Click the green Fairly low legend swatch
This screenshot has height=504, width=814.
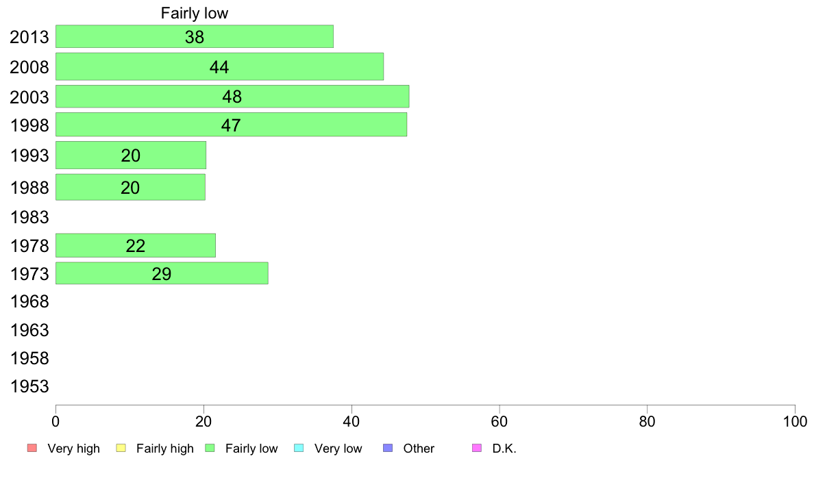pyautogui.click(x=210, y=449)
